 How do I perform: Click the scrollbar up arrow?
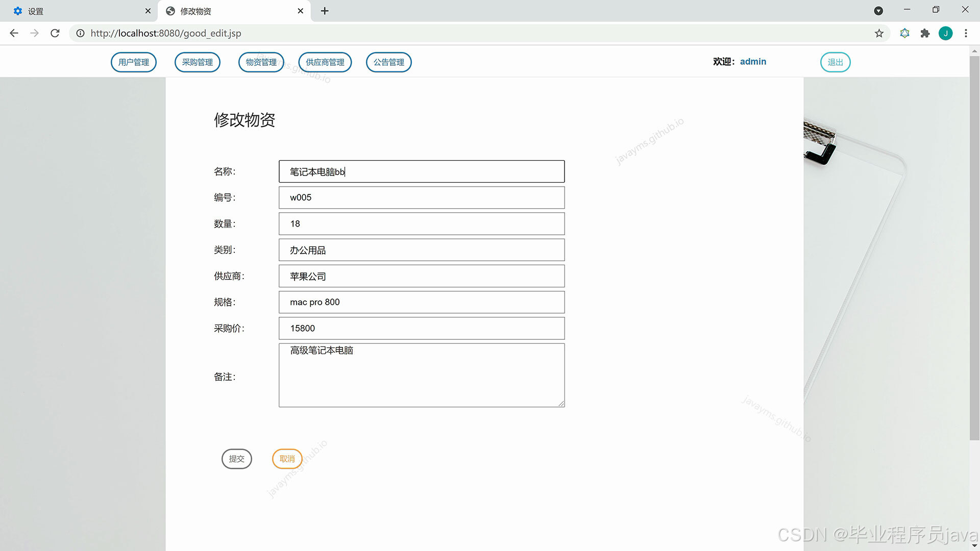[974, 51]
